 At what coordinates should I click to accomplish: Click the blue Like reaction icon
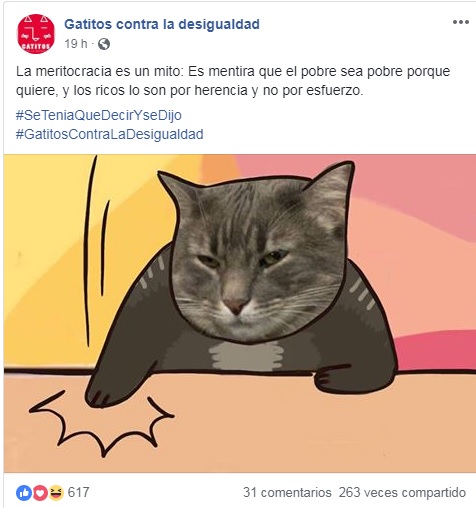(x=24, y=493)
